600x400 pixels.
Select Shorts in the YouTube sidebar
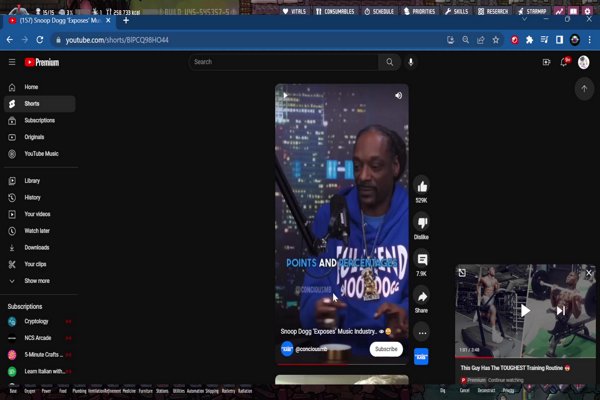click(39, 104)
